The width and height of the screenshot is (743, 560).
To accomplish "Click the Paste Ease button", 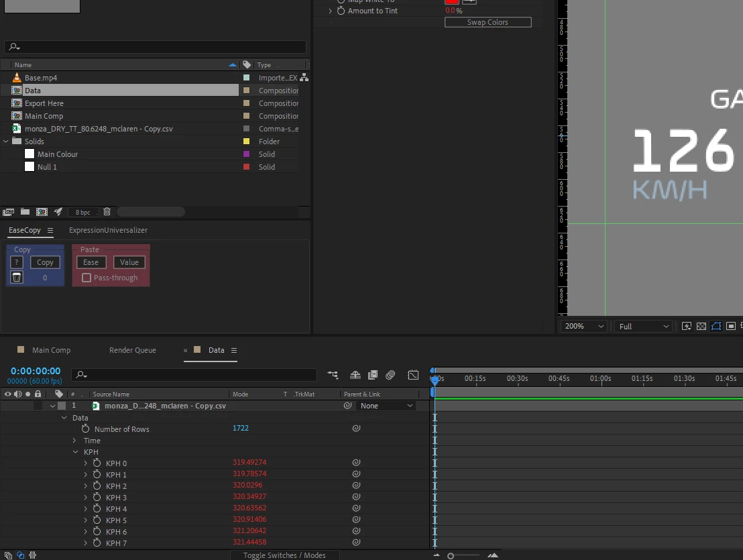I will pos(91,262).
